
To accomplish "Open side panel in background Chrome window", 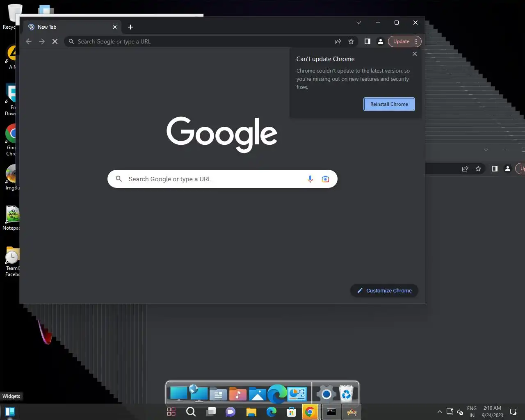I will click(x=495, y=169).
